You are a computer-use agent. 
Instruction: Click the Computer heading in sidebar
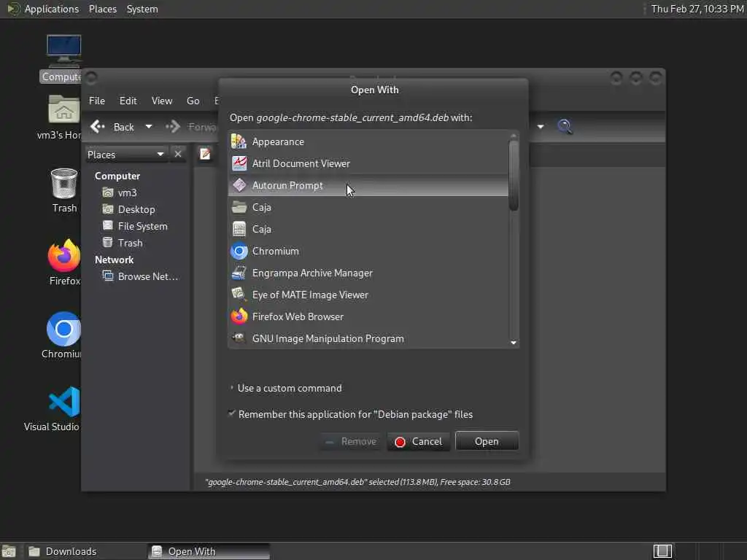coord(117,176)
